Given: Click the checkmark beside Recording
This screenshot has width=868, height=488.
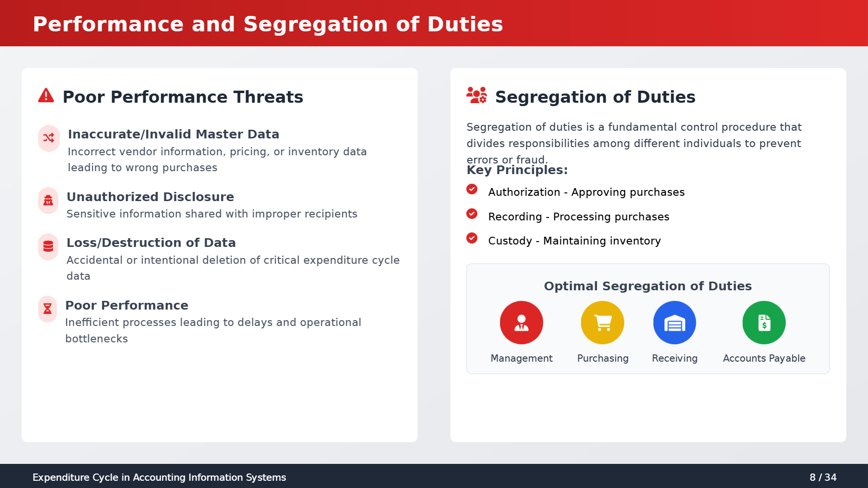Looking at the screenshot, I should [x=472, y=214].
